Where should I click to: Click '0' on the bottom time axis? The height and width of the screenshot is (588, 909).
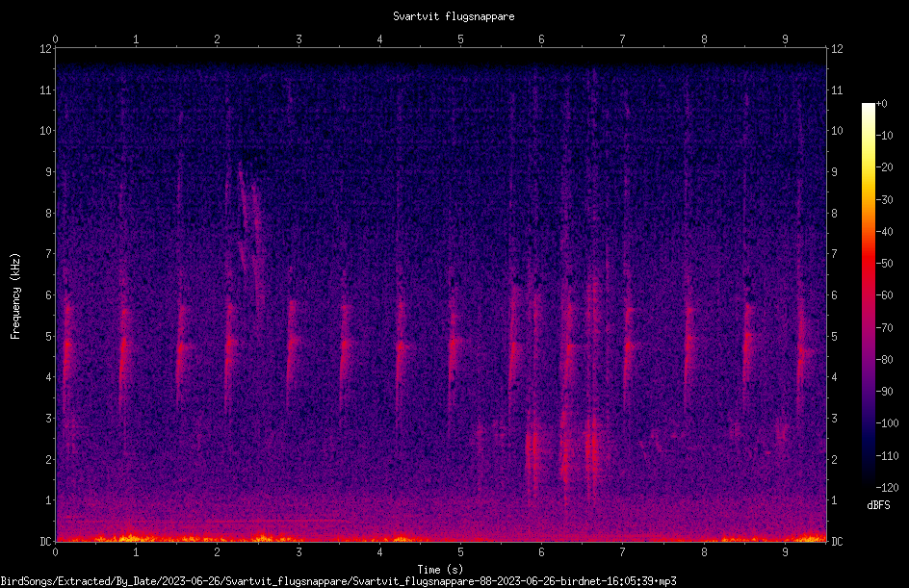coord(55,552)
